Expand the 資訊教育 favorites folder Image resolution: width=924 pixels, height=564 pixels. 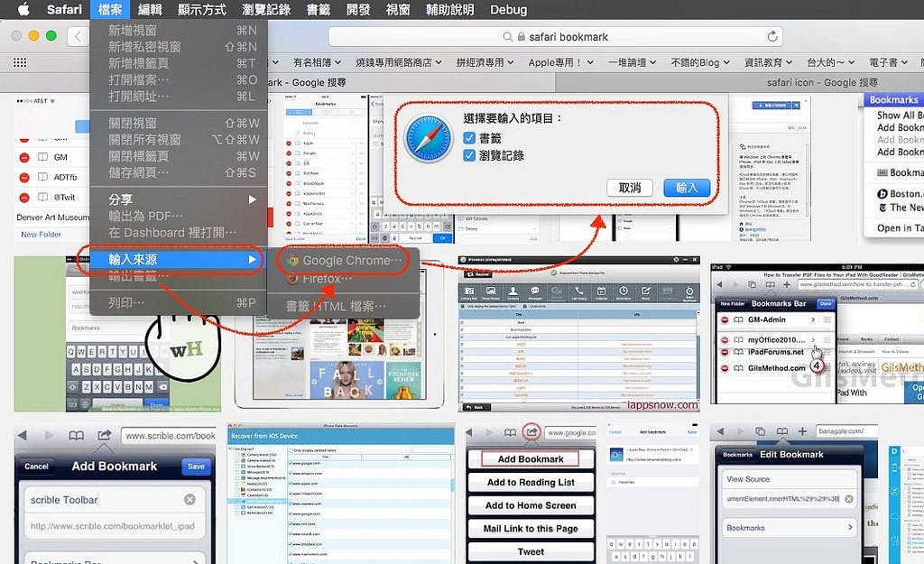(768, 62)
